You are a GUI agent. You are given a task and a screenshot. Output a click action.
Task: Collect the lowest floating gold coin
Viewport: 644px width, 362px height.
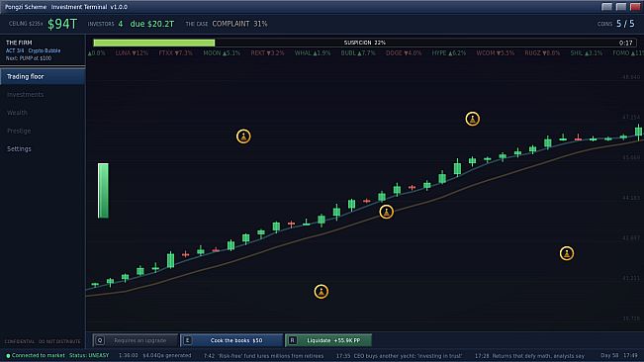pyautogui.click(x=321, y=292)
